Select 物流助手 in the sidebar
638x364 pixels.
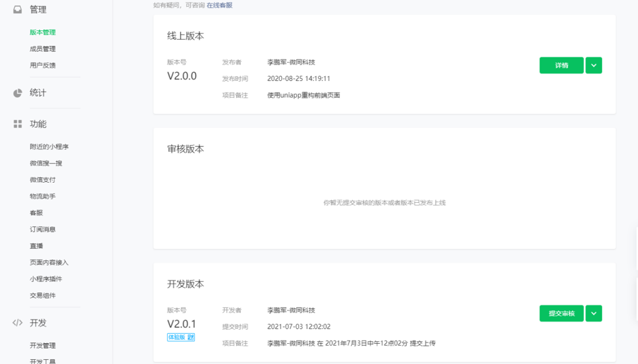coord(42,196)
